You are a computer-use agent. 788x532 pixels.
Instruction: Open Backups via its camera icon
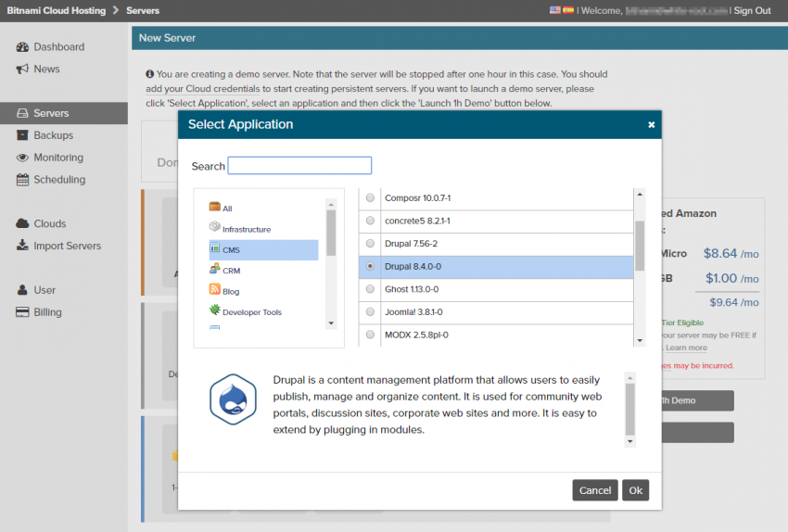point(23,136)
